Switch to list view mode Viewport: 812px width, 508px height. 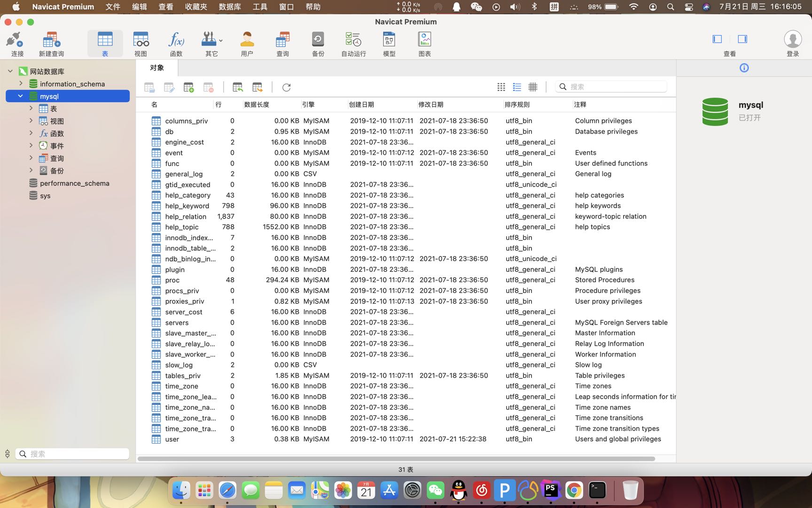517,87
